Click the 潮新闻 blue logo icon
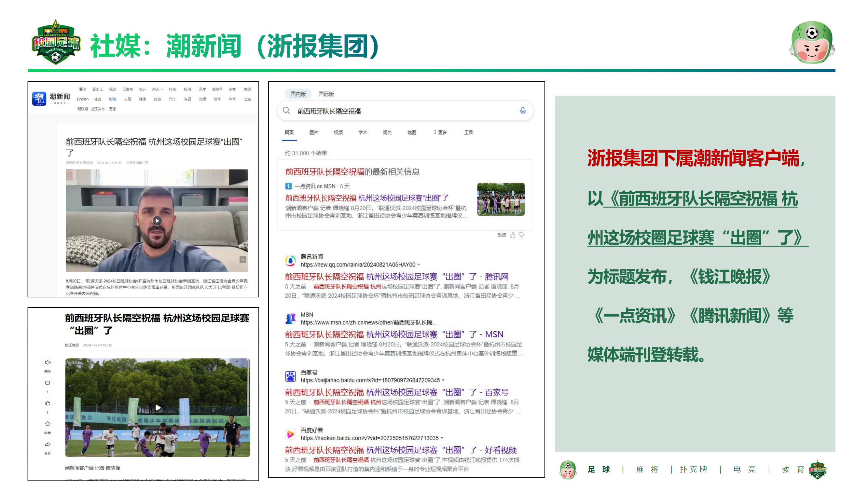 point(39,99)
